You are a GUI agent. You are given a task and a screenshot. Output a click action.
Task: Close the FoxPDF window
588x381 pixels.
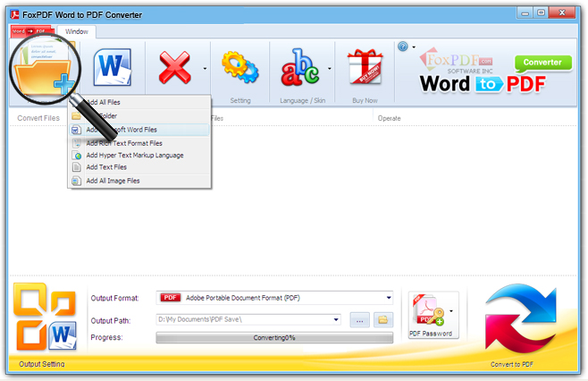(x=561, y=13)
